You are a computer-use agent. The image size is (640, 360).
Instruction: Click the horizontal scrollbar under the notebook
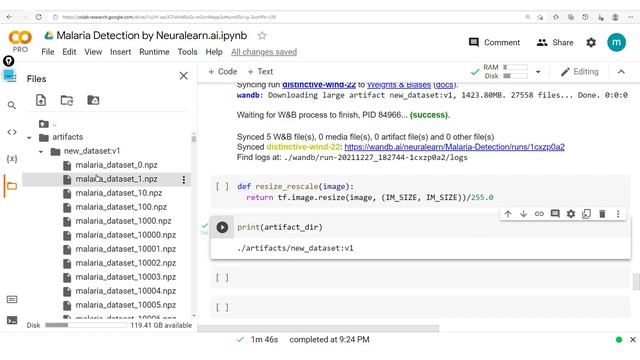click(x=318, y=328)
